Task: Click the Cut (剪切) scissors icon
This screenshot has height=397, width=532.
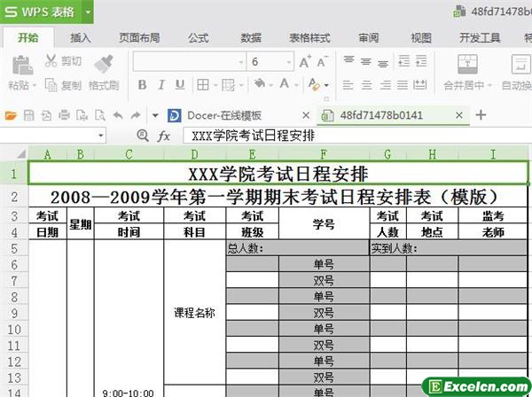Action: point(49,61)
